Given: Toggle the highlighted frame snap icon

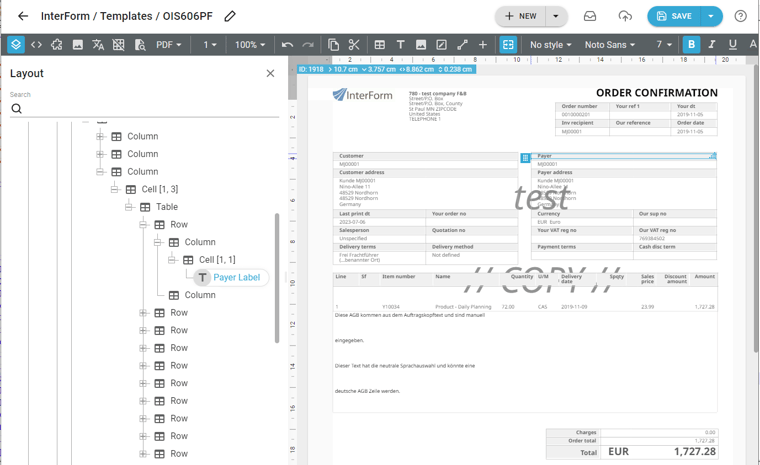Looking at the screenshot, I should click(x=508, y=45).
